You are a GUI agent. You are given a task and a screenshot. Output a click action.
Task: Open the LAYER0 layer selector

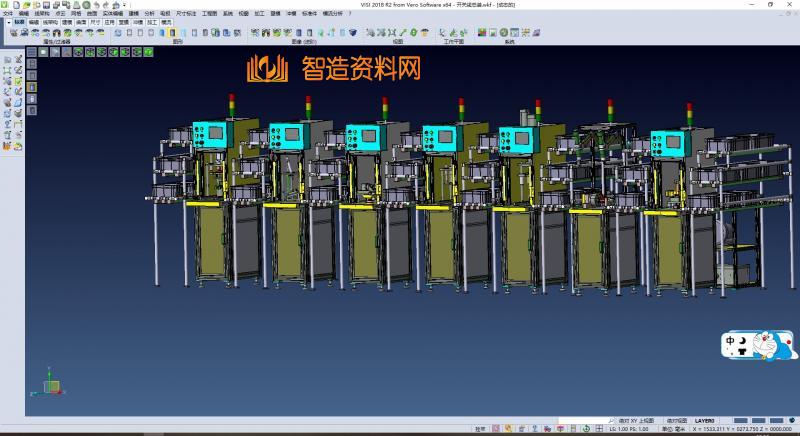coord(704,421)
